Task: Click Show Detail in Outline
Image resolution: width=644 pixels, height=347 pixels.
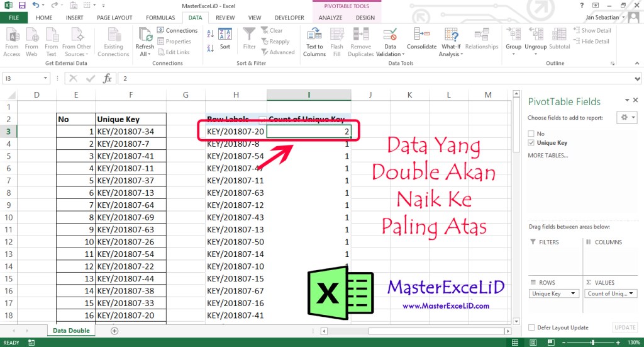Action: coord(592,30)
